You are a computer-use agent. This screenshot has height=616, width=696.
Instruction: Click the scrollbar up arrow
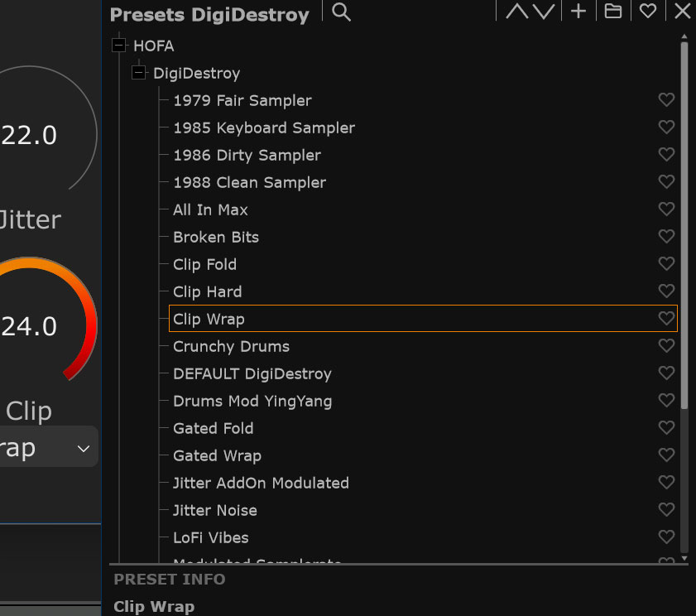pyautogui.click(x=684, y=36)
